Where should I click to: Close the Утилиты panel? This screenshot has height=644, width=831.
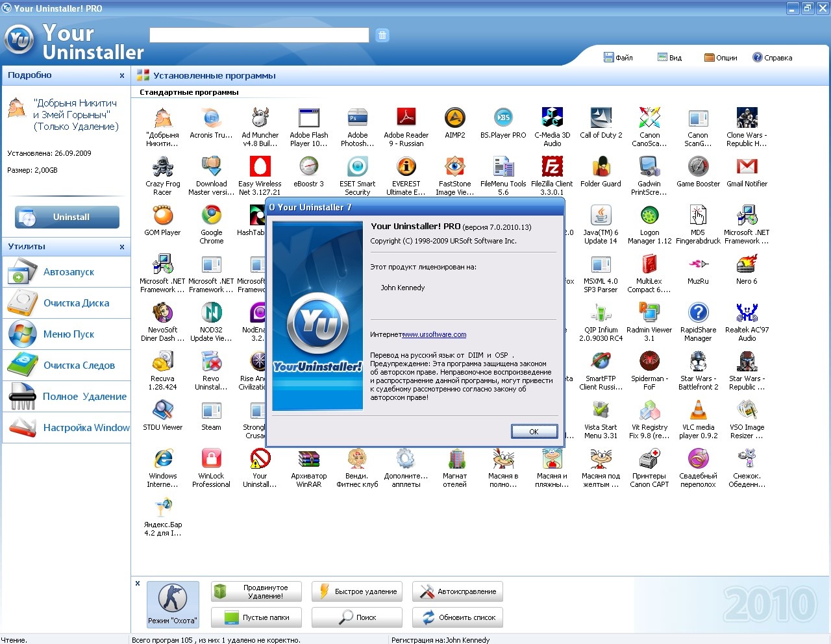pyautogui.click(x=122, y=247)
